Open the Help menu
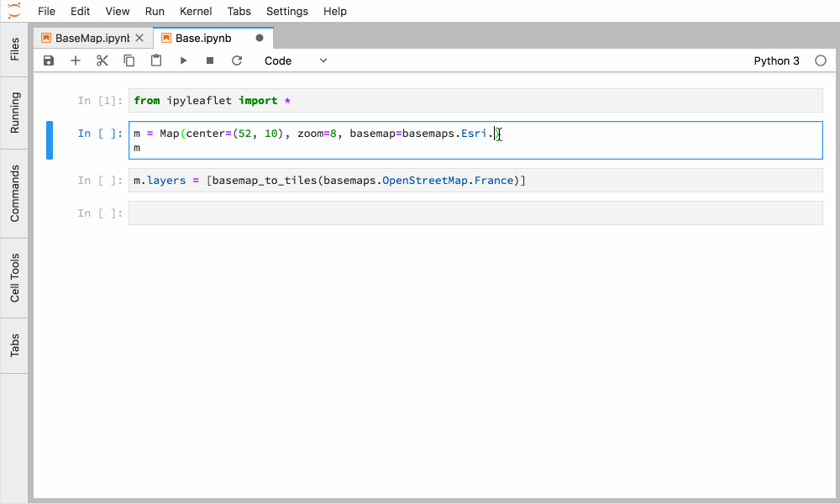Viewport: 840px width, 504px height. pos(335,11)
